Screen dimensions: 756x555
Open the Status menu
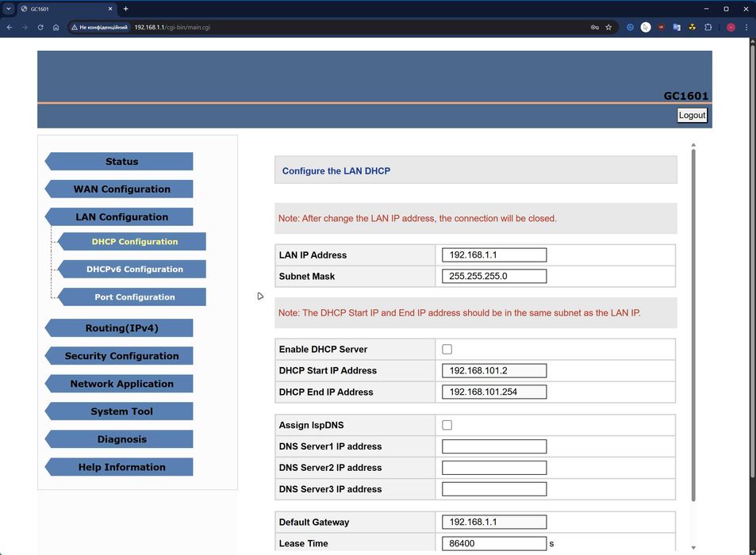pyautogui.click(x=119, y=162)
